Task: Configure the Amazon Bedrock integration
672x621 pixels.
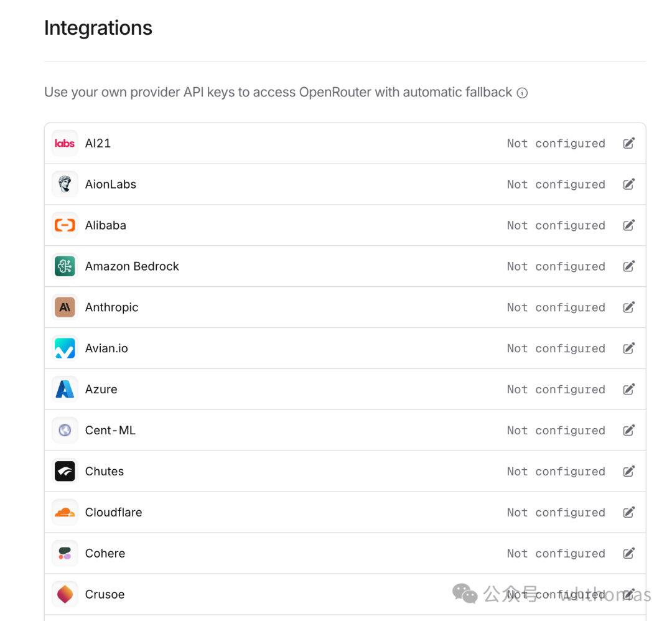Action: click(x=628, y=266)
